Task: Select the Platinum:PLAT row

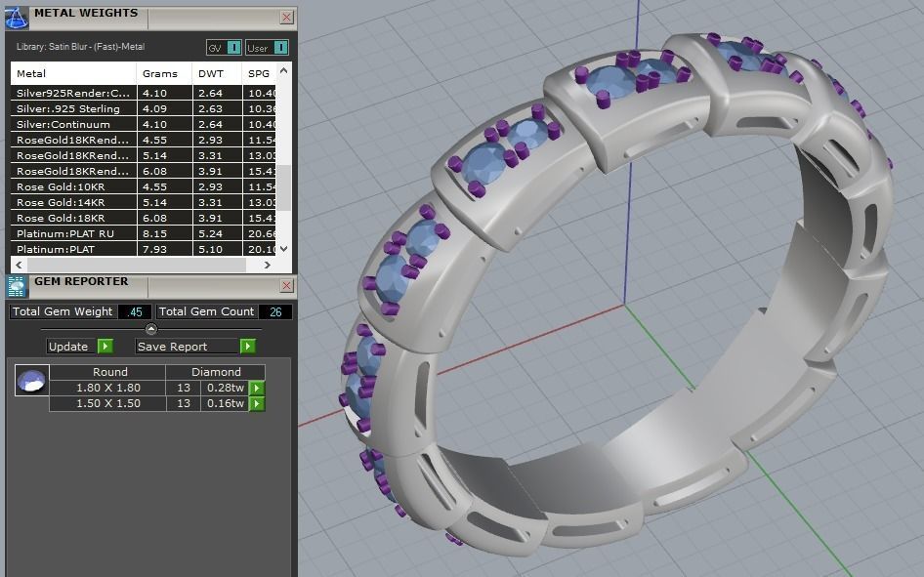Action: (x=144, y=248)
